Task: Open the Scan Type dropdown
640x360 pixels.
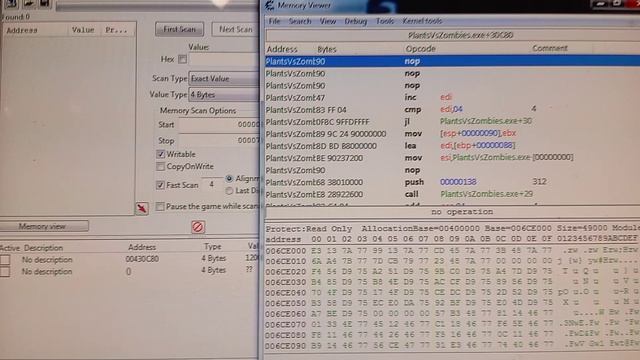Action: pos(224,78)
